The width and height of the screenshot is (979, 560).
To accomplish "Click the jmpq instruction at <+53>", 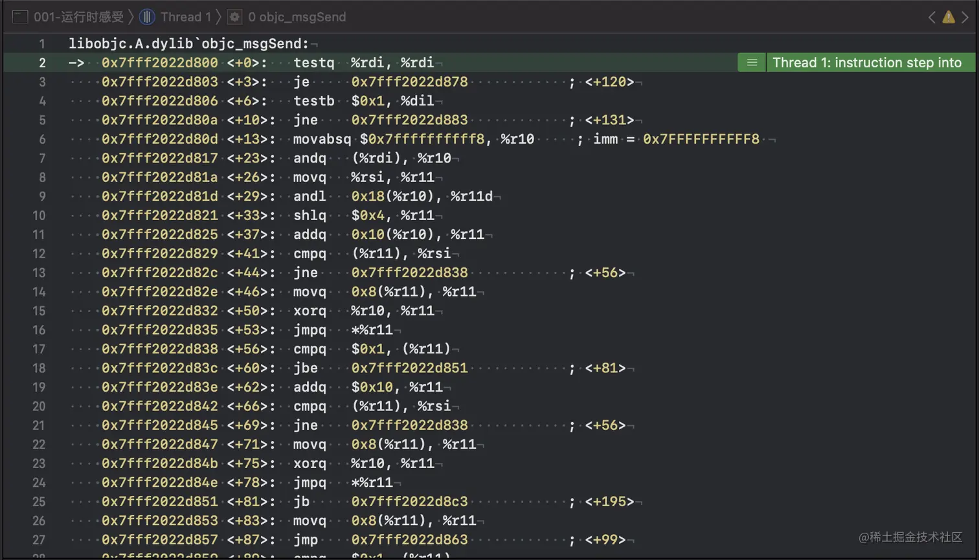I will pyautogui.click(x=309, y=330).
